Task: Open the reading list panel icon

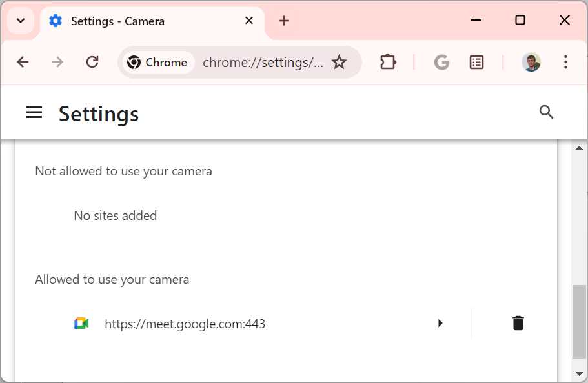Action: 476,62
